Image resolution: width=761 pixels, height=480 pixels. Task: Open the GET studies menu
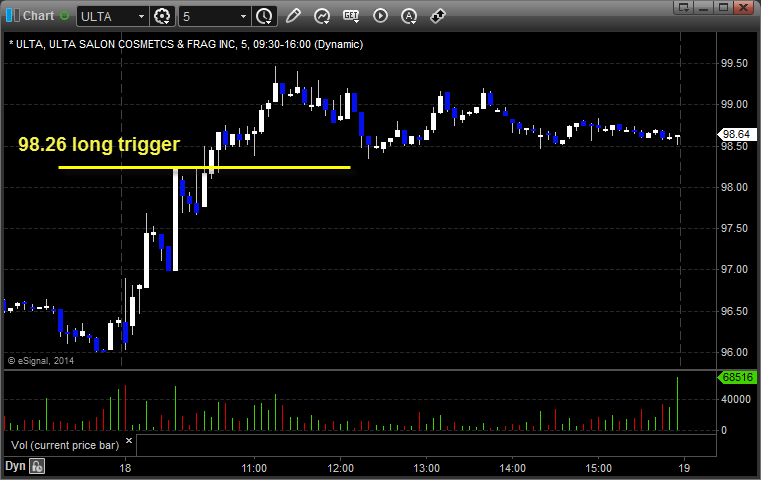[x=351, y=16]
